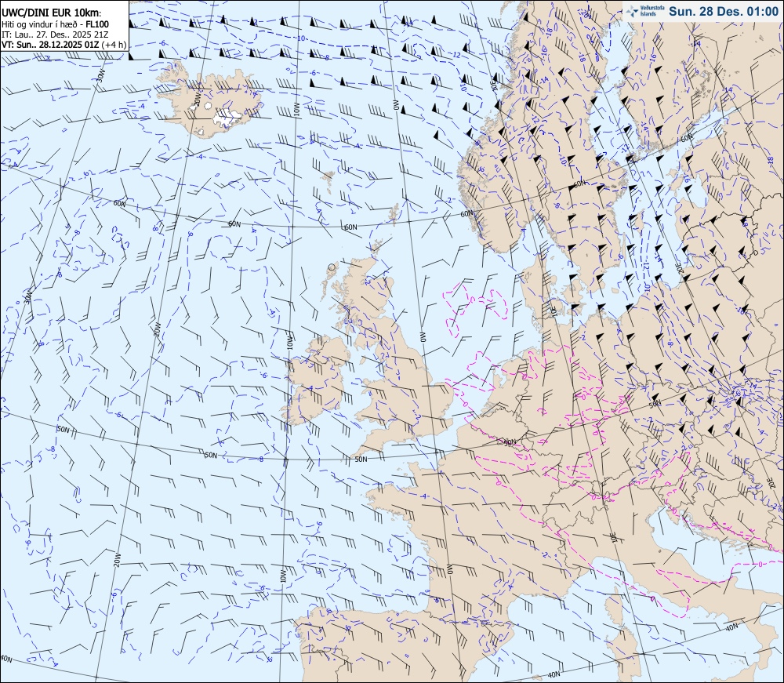The height and width of the screenshot is (683, 784).
Task: Click the "Sun. 28 Des. 01:00" timestamp
Action: tap(724, 11)
